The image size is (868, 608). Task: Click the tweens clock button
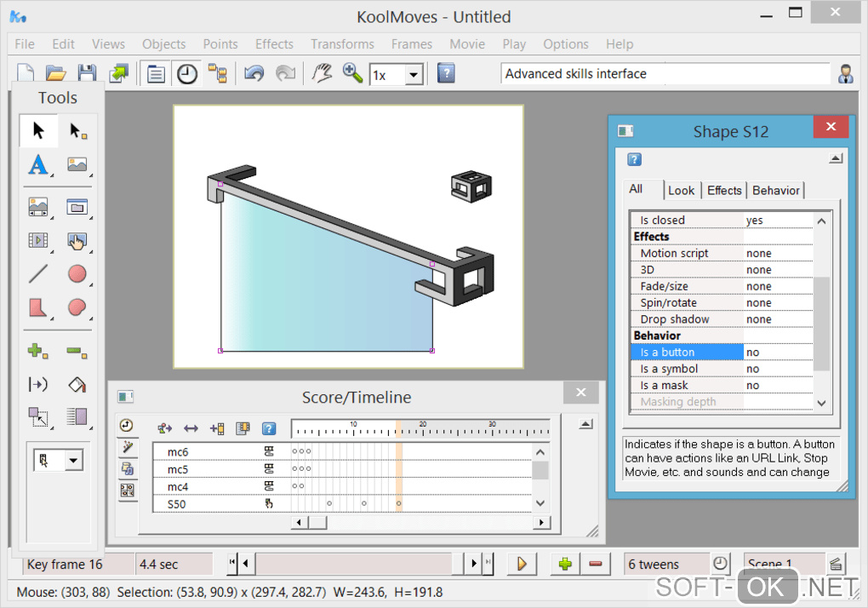coord(720,564)
